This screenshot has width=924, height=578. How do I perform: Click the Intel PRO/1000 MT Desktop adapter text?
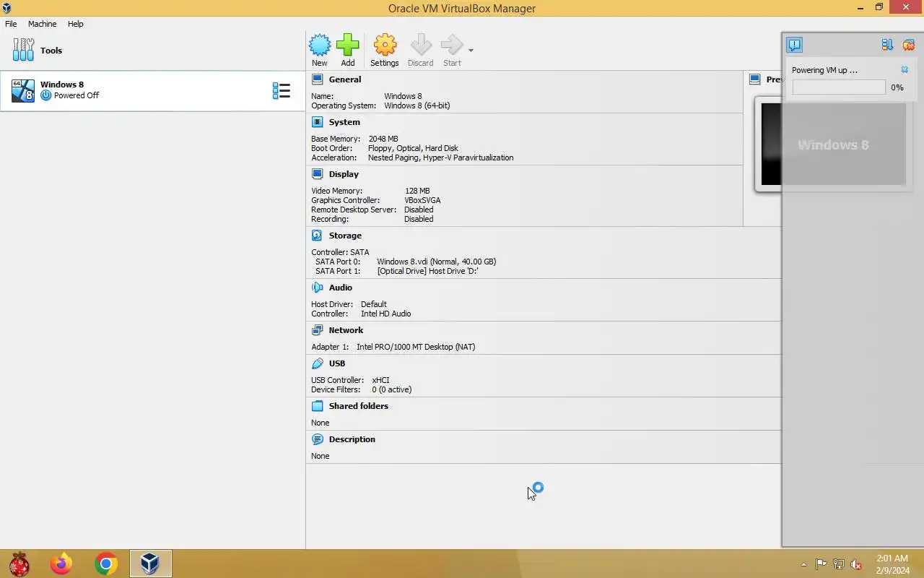pos(416,347)
